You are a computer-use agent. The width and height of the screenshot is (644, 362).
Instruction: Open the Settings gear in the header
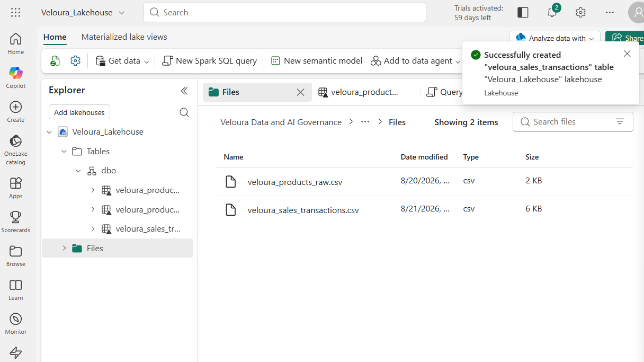[x=580, y=12]
